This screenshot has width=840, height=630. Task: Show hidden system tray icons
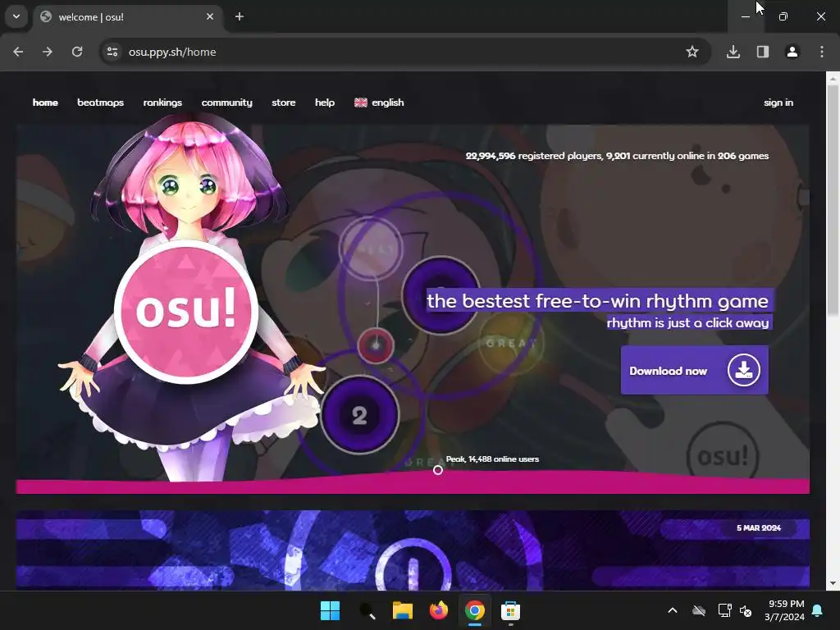point(673,610)
